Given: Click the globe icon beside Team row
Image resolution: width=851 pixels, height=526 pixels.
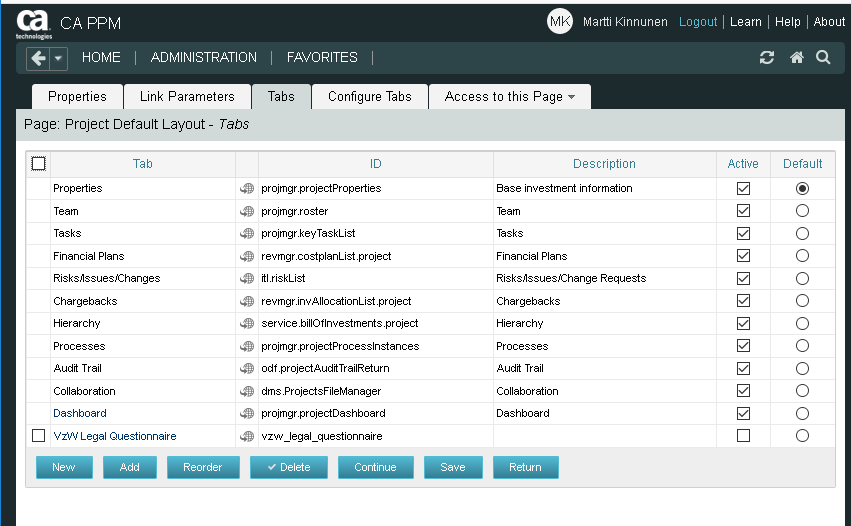Looking at the screenshot, I should tap(246, 211).
